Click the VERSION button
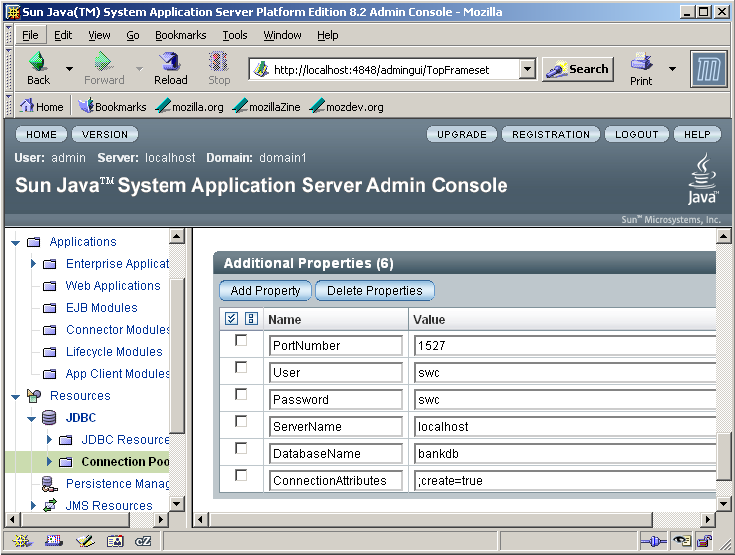The height and width of the screenshot is (555, 735). point(105,135)
